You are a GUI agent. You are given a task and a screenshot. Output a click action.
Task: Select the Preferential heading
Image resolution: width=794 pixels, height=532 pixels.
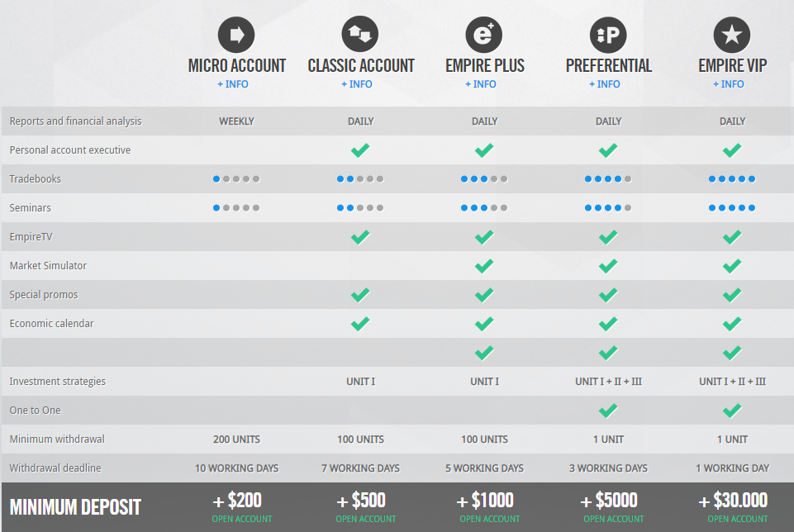point(609,65)
